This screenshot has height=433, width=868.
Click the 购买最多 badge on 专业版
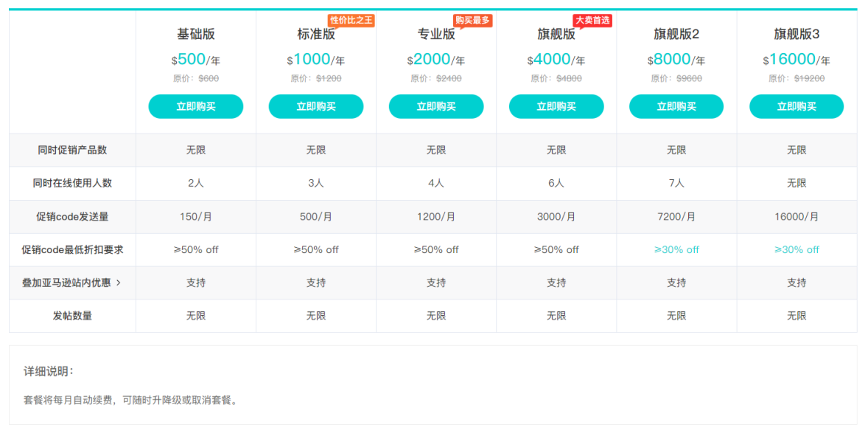point(472,20)
